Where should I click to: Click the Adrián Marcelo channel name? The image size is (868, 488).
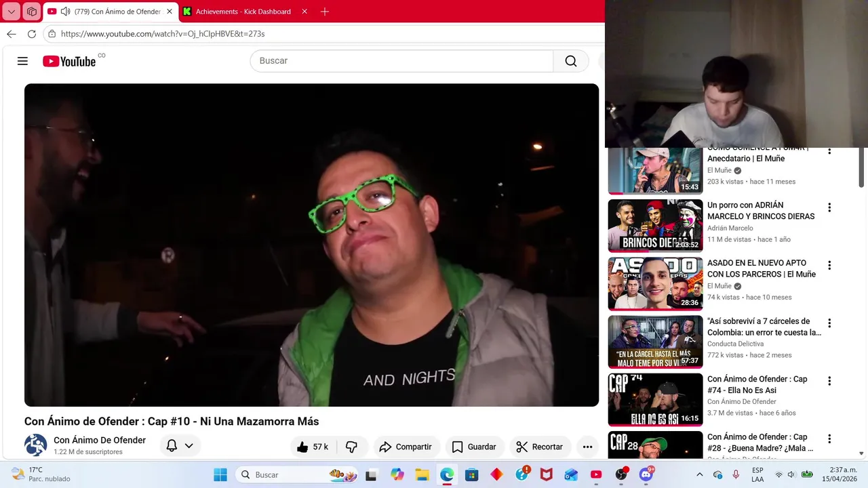click(x=730, y=228)
